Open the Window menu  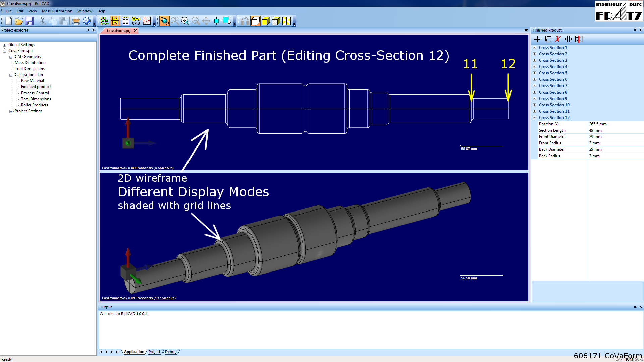tap(85, 11)
